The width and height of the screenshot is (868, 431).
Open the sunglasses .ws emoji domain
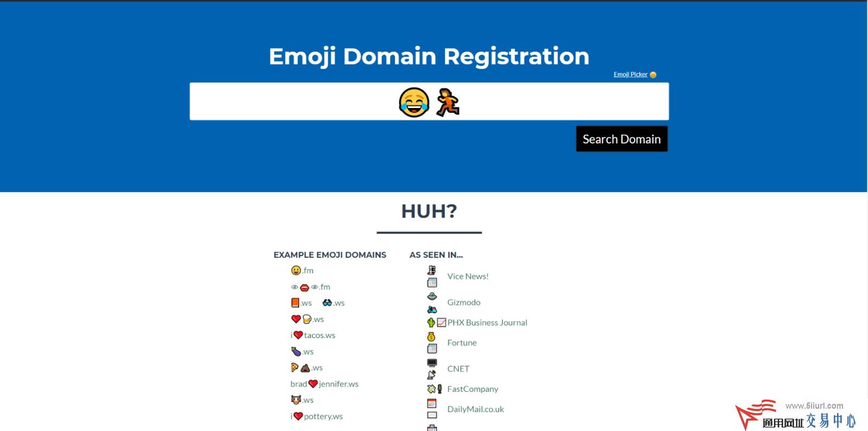(327, 303)
